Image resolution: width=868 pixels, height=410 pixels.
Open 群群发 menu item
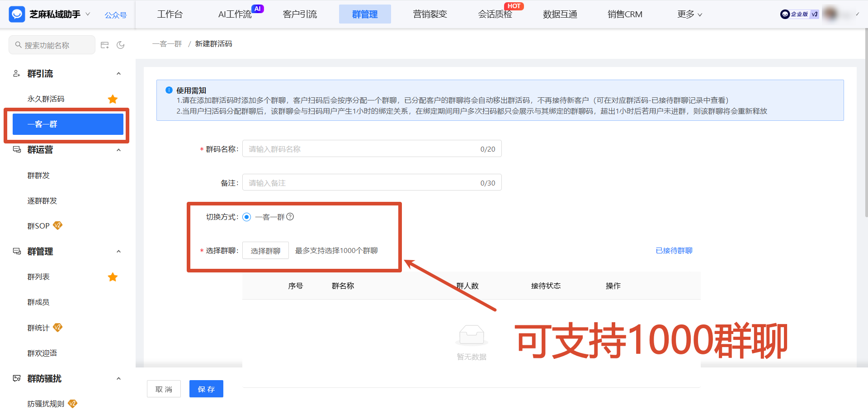click(x=38, y=175)
